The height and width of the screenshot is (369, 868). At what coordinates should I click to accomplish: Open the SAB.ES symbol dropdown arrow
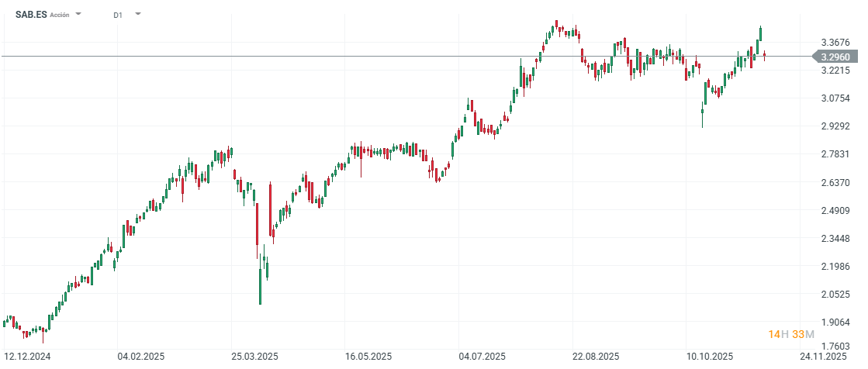pos(78,14)
